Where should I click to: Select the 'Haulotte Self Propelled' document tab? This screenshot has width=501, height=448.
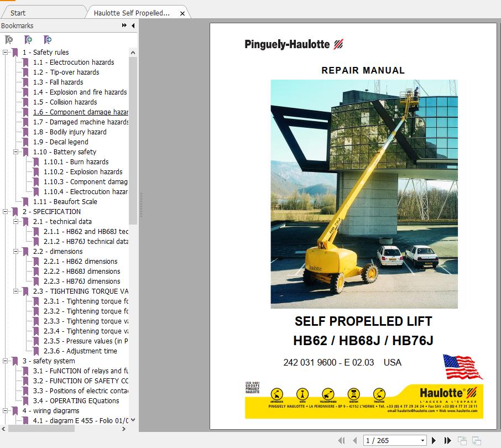[x=133, y=12]
